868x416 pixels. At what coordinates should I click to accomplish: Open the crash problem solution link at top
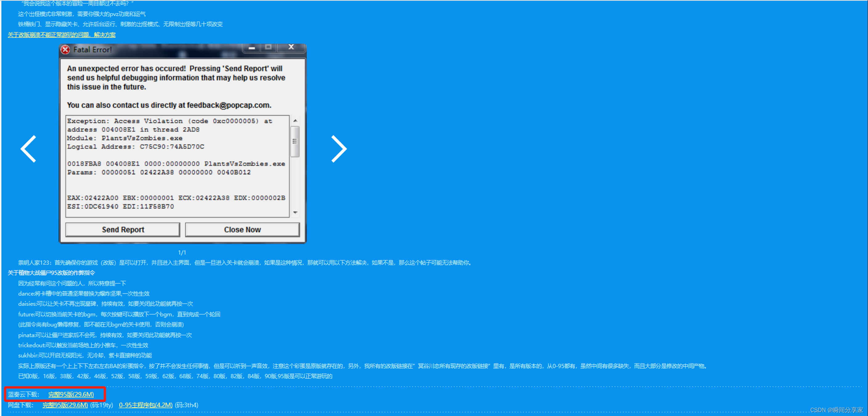coord(61,35)
